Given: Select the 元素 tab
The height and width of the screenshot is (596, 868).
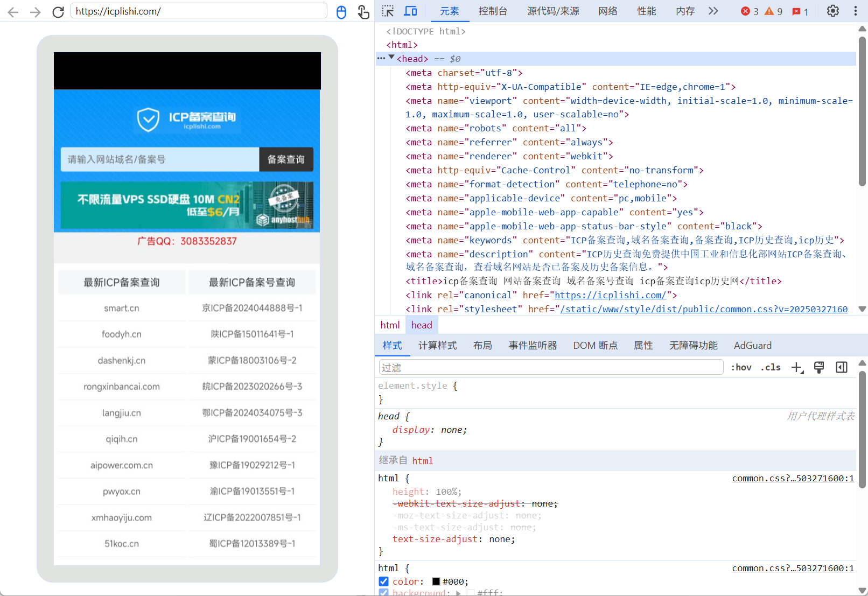Looking at the screenshot, I should point(450,11).
